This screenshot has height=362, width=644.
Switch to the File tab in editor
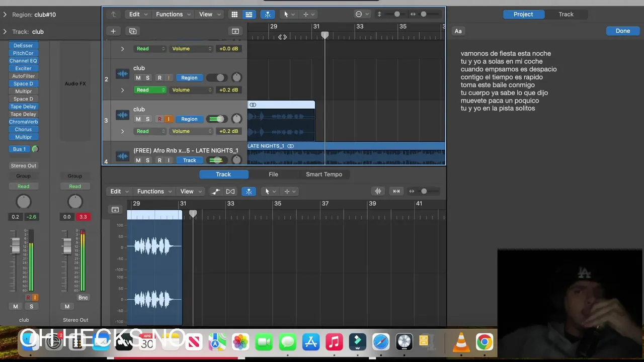coord(273,174)
